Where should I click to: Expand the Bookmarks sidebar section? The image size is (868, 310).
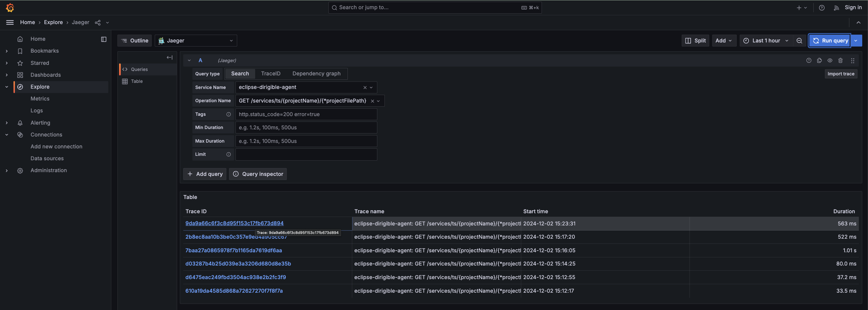pyautogui.click(x=7, y=51)
